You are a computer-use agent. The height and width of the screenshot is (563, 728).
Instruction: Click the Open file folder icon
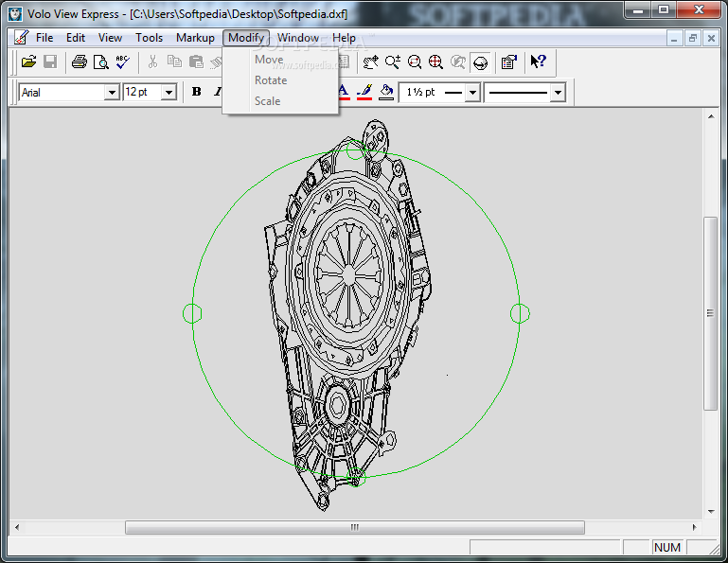pyautogui.click(x=28, y=62)
